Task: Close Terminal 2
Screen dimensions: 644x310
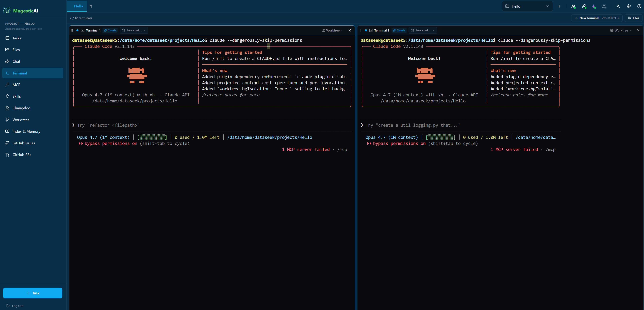Action: click(638, 30)
